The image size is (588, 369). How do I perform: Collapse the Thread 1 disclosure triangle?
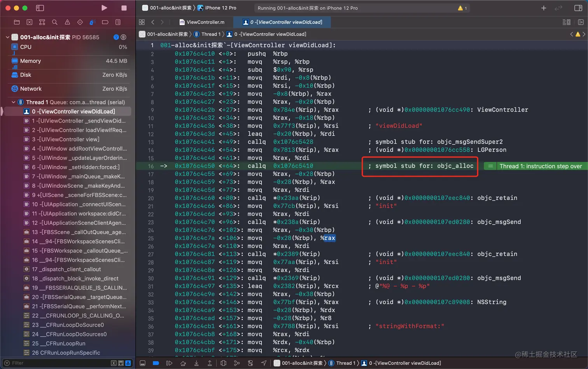14,102
